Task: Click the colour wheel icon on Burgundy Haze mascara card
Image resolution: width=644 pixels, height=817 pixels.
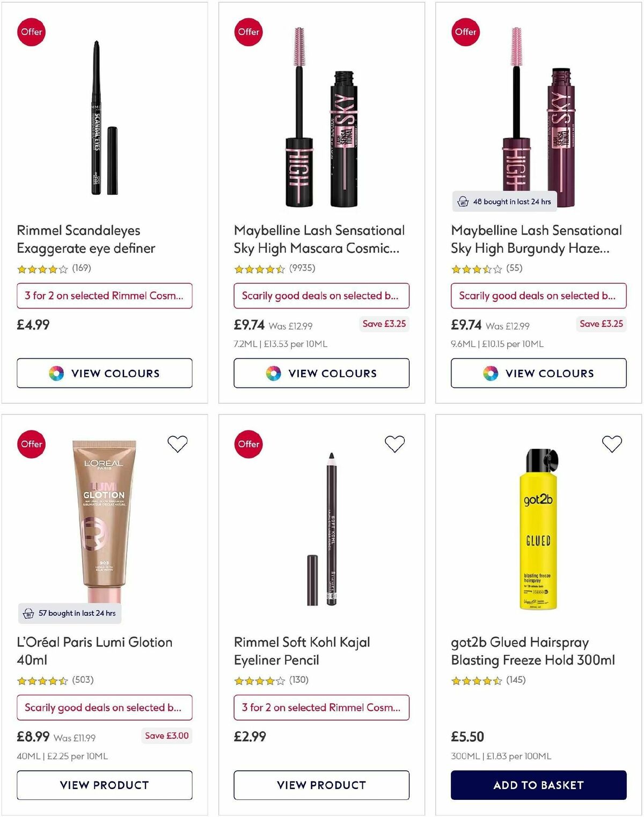Action: tap(492, 373)
